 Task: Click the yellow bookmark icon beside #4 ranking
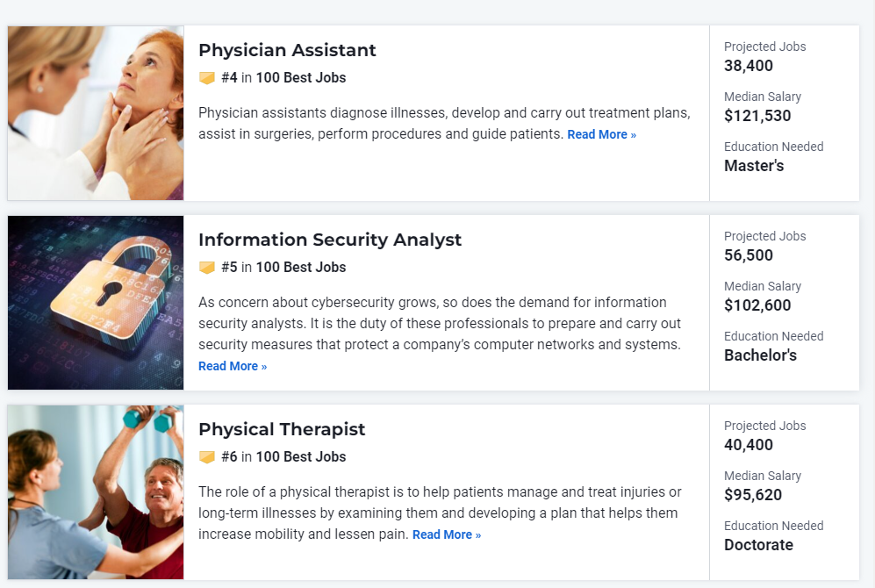tap(207, 78)
